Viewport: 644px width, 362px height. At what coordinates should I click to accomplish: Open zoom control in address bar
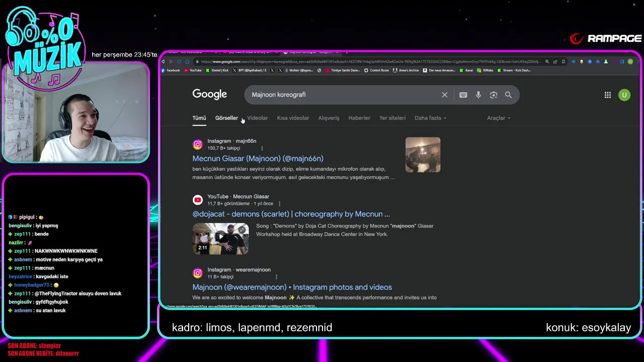click(547, 61)
